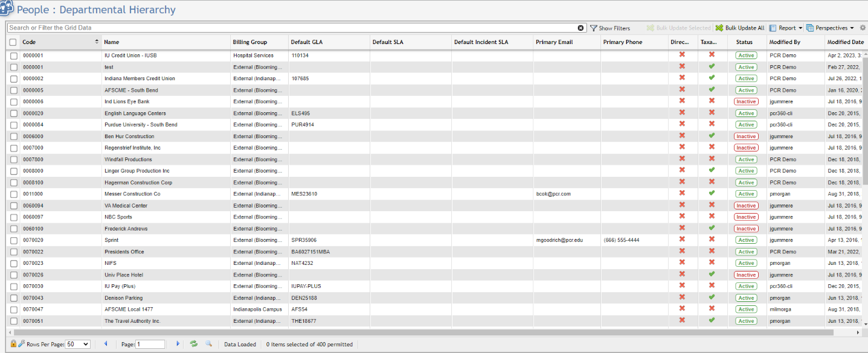Viewport: 868px width, 353px height.
Task: Go to next page with right arrow
Action: click(178, 344)
